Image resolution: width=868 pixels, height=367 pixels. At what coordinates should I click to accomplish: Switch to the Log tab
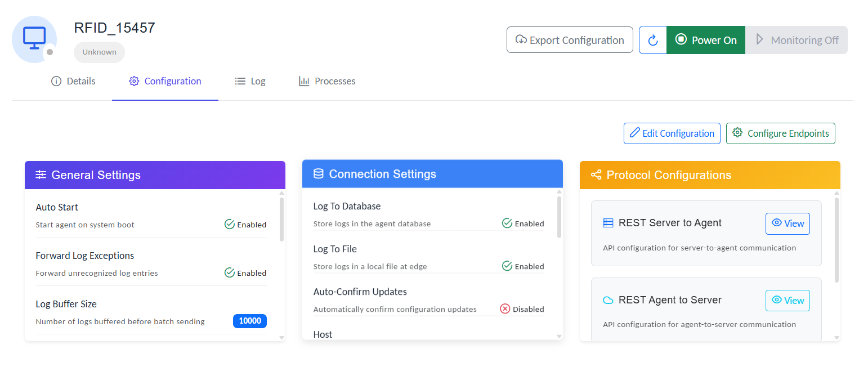(x=250, y=81)
